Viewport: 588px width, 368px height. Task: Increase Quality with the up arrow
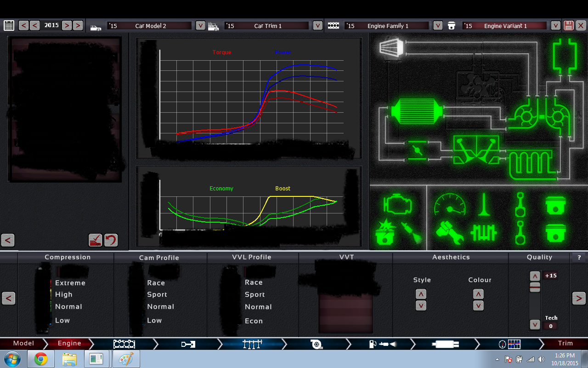pyautogui.click(x=535, y=276)
